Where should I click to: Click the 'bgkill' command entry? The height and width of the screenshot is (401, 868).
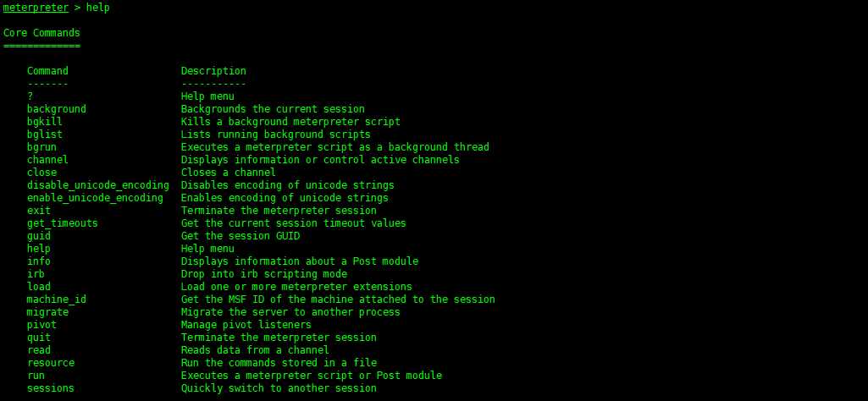click(x=44, y=122)
